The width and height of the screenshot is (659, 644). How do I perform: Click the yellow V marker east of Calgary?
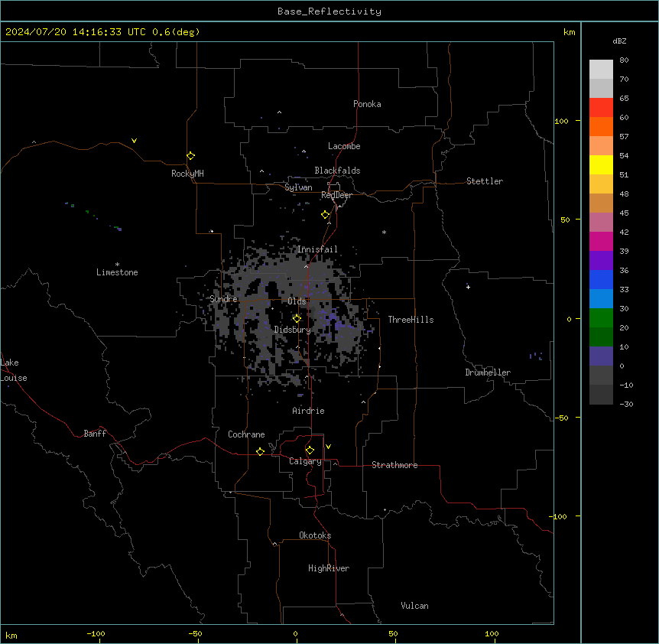(328, 447)
